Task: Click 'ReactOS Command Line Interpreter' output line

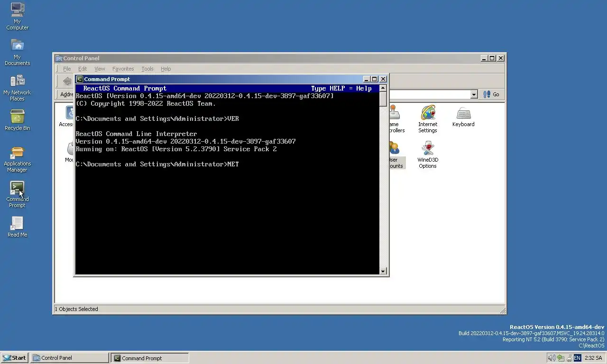Action: pyautogui.click(x=136, y=134)
